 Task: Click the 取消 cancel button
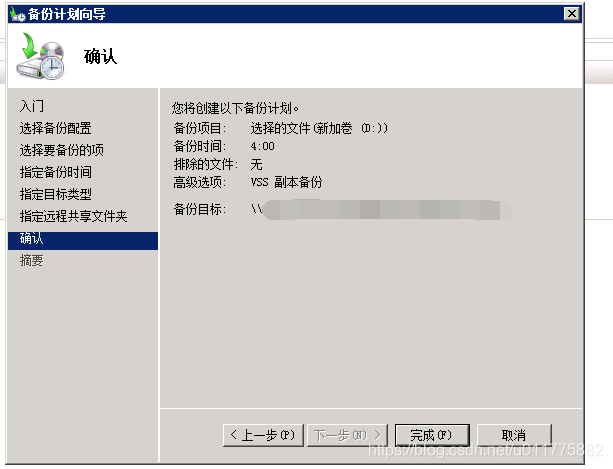point(514,435)
